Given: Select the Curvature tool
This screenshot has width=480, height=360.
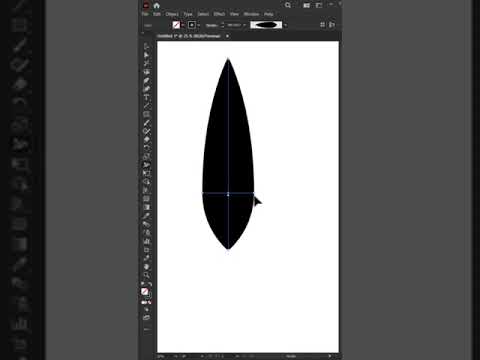Looking at the screenshot, I should (146, 89).
